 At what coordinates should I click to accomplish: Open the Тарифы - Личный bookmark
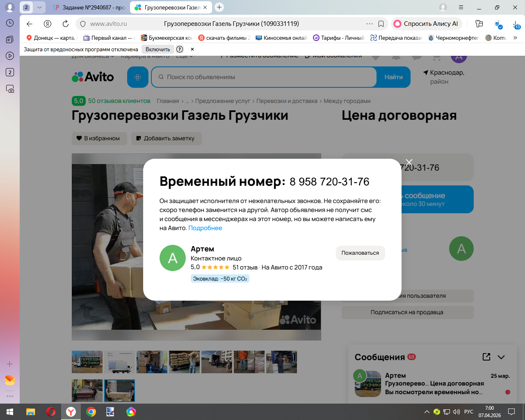(339, 38)
